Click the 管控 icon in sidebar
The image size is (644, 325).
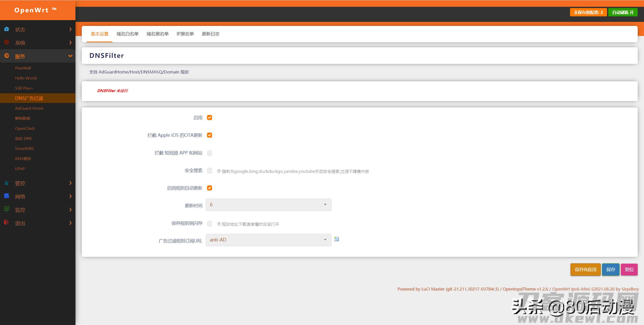click(7, 183)
